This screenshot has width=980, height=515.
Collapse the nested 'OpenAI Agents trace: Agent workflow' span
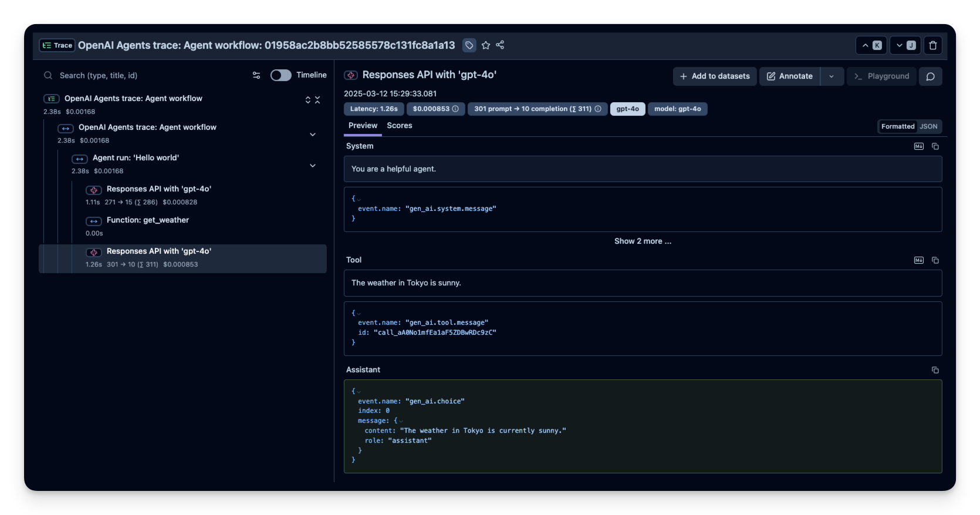coord(313,134)
